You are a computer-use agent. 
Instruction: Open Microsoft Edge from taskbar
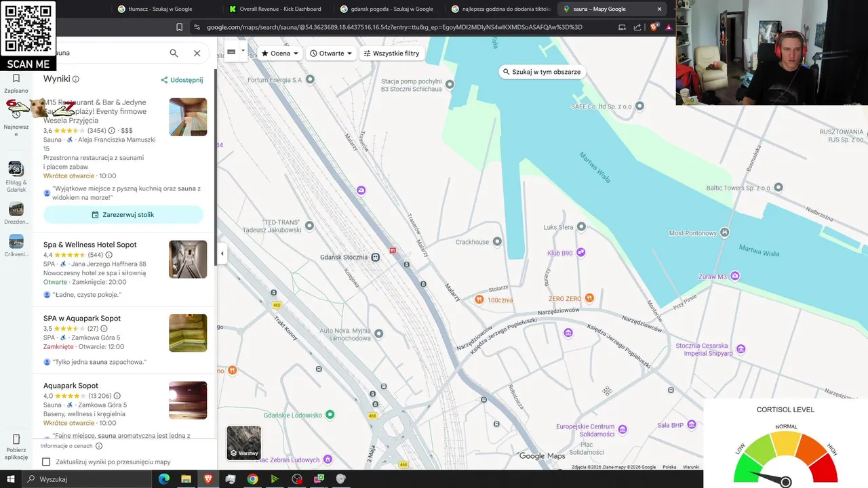tap(164, 479)
